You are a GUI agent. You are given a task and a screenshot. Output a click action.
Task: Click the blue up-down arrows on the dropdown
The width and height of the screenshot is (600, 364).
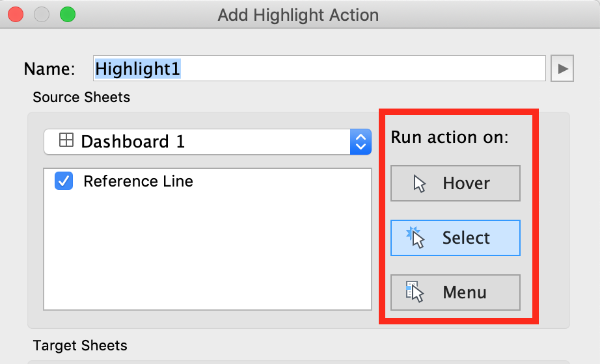click(x=360, y=142)
